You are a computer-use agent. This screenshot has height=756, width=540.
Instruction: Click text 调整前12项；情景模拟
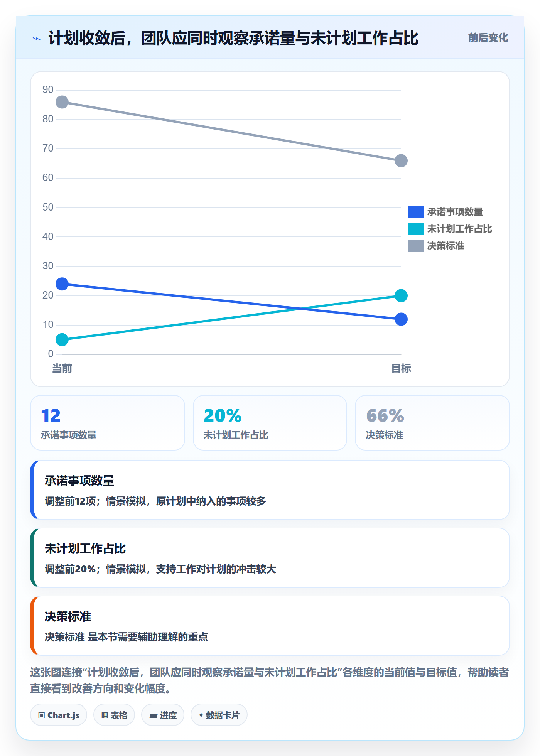[x=95, y=501]
